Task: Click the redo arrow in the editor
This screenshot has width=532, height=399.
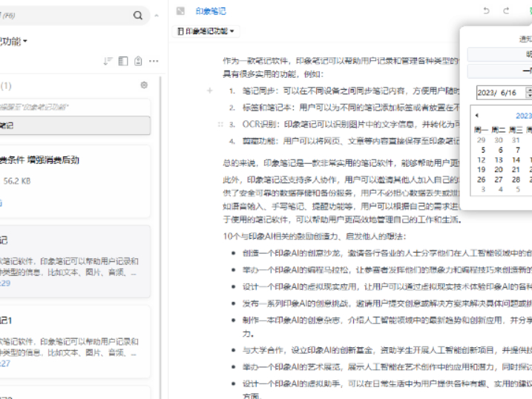Action: [x=506, y=11]
